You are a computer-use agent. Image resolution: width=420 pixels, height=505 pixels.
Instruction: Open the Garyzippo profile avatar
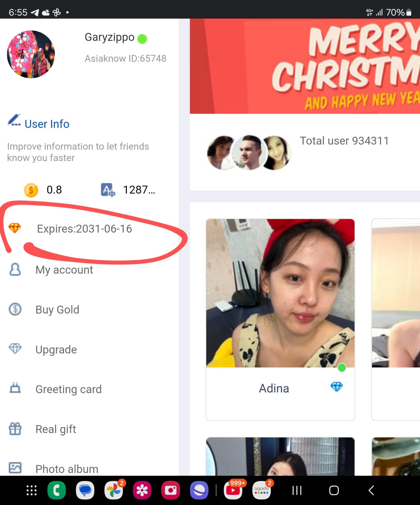(x=31, y=54)
